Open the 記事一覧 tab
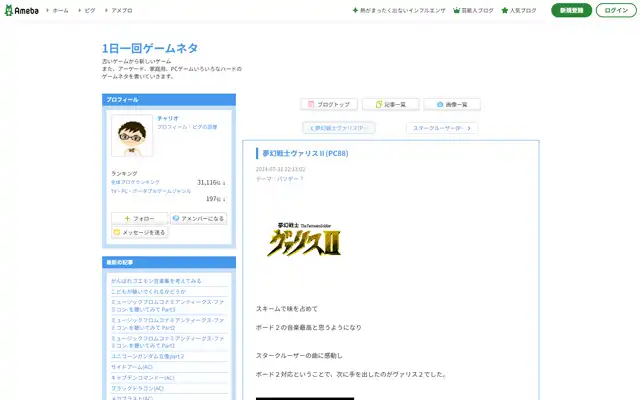640x400 pixels. click(x=390, y=104)
